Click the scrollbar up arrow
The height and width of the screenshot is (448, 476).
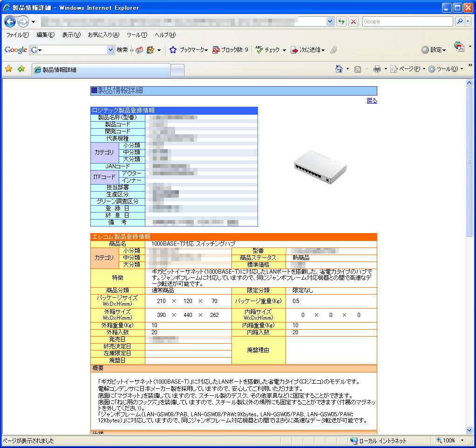469,83
